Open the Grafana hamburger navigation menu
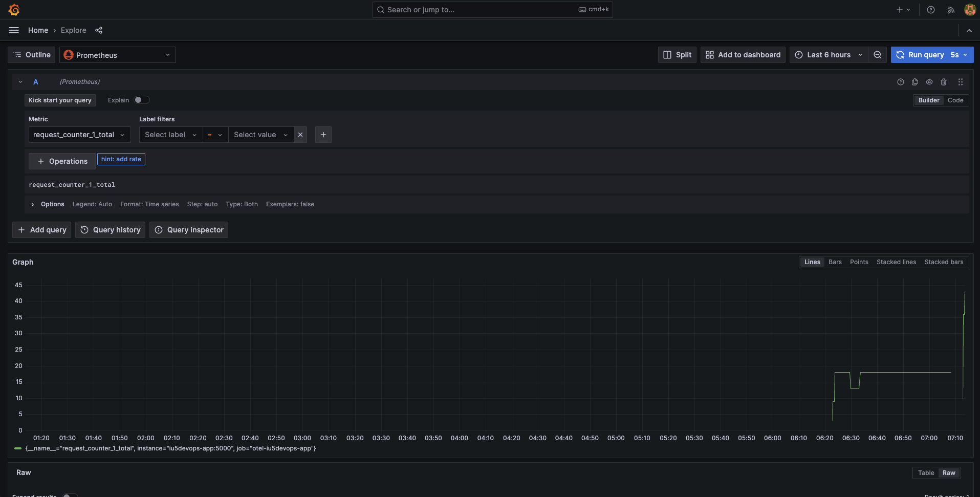Viewport: 980px width, 497px height. 14,30
